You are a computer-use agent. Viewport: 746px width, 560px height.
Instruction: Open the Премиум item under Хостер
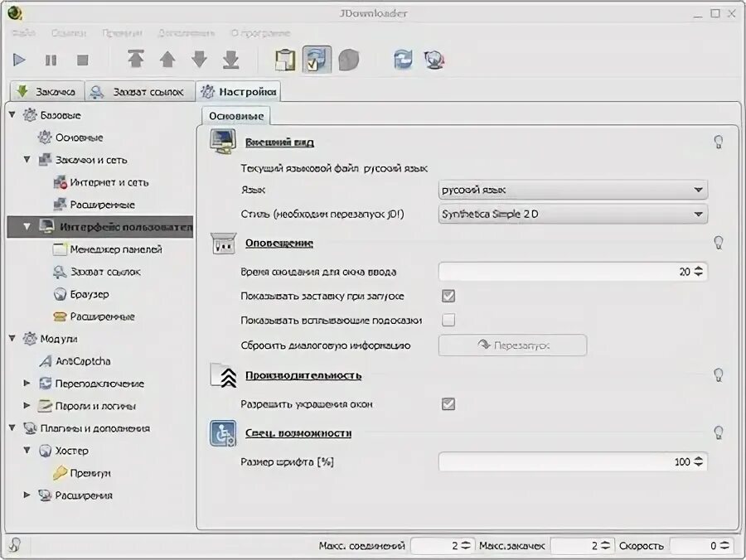[81, 473]
